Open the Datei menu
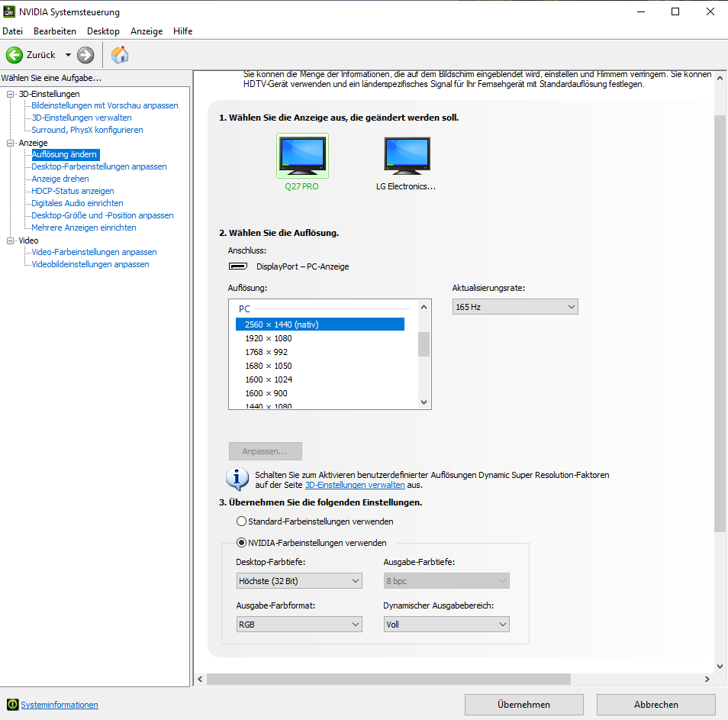The height and width of the screenshot is (720, 728). [x=12, y=31]
